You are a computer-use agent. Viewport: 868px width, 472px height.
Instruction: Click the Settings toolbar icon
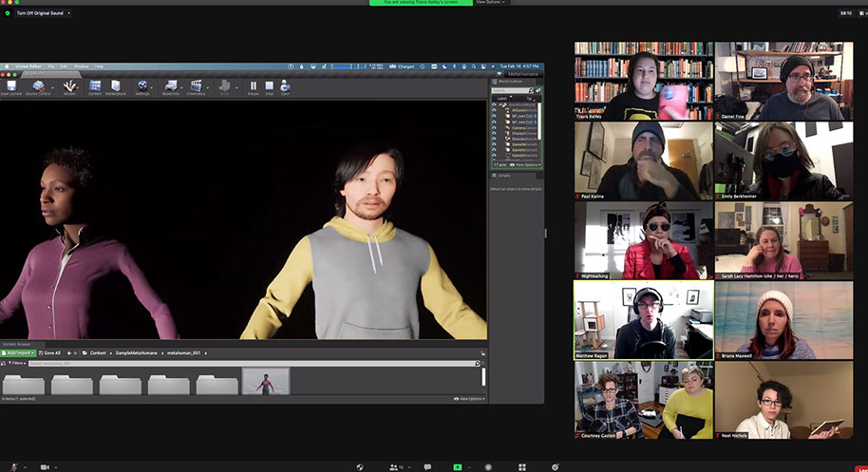tap(142, 87)
